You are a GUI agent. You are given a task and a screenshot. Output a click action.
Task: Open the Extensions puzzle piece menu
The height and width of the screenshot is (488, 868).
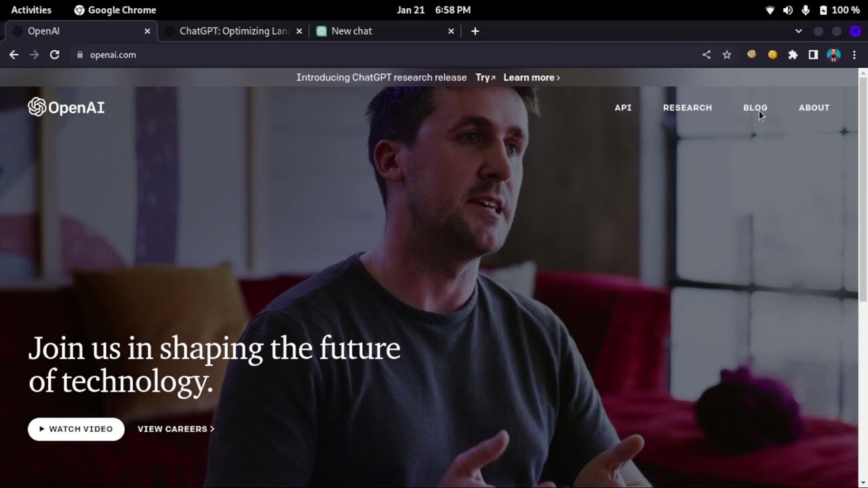793,55
